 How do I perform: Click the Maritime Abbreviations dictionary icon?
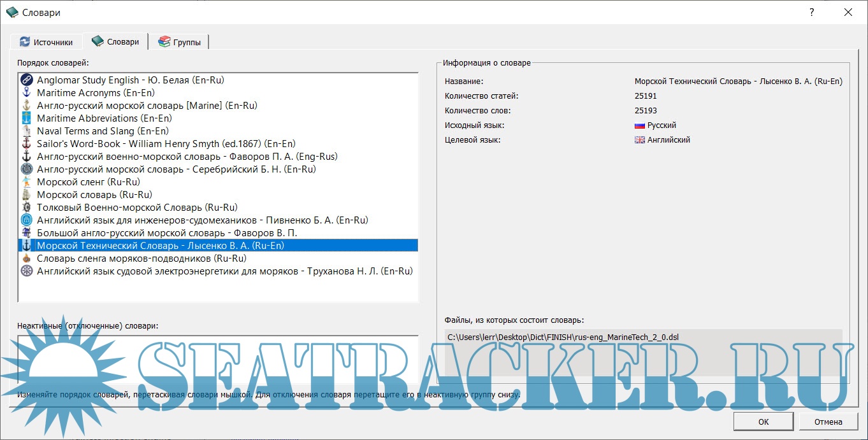pos(27,118)
